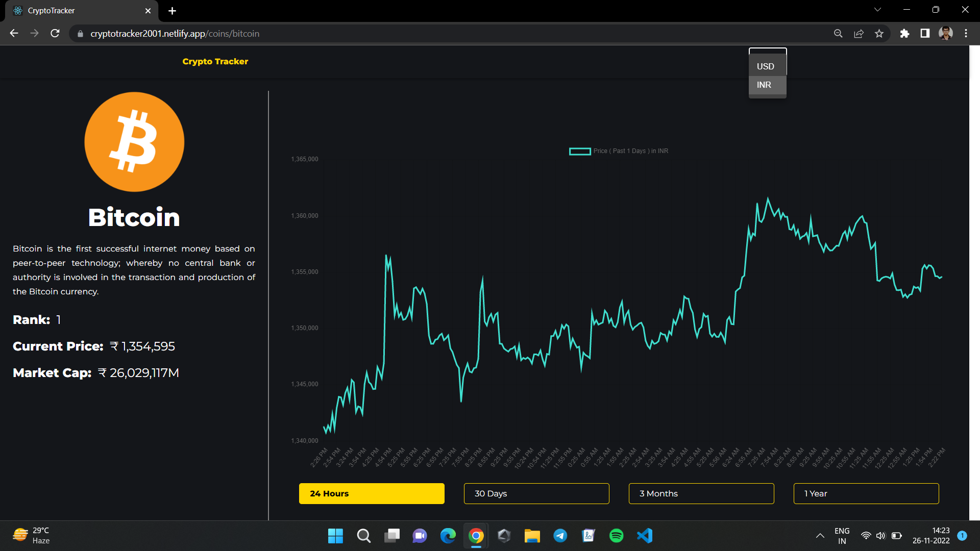This screenshot has width=980, height=551.
Task: Bookmark the page using the star icon
Action: pos(879,33)
